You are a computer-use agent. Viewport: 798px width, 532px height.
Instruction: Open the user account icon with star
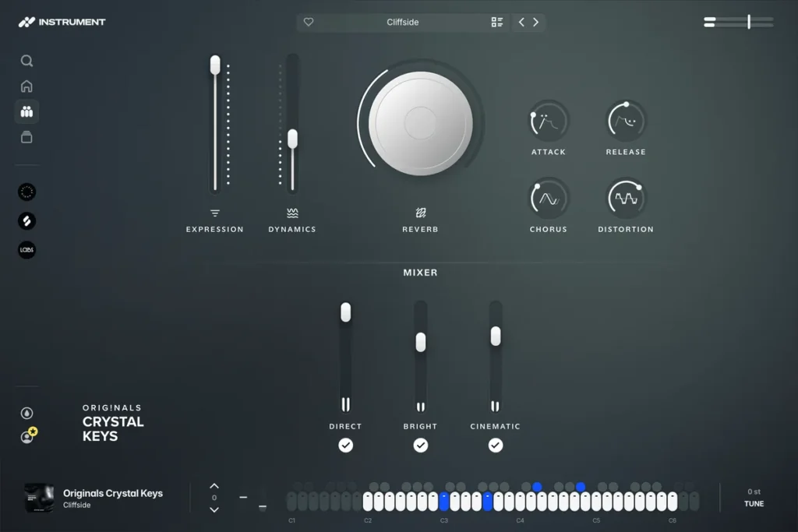[x=29, y=435]
